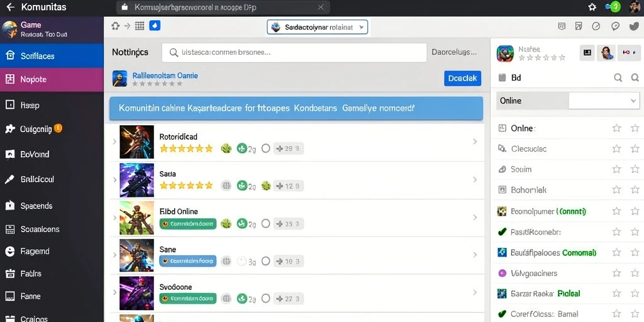Open the compass icon in top toolbar
The height and width of the screenshot is (322, 644).
596,26
